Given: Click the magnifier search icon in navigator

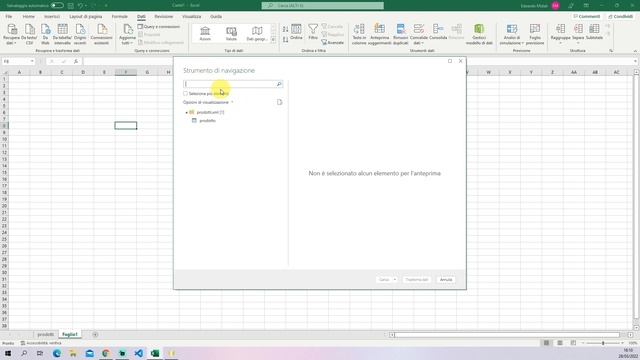Looking at the screenshot, I should (279, 84).
